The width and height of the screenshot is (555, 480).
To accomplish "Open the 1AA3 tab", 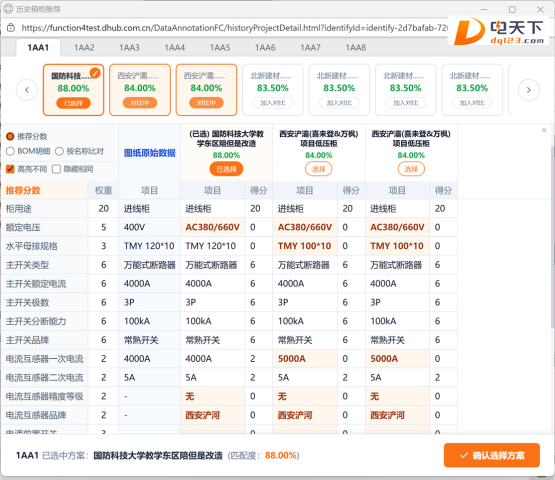I will [129, 48].
